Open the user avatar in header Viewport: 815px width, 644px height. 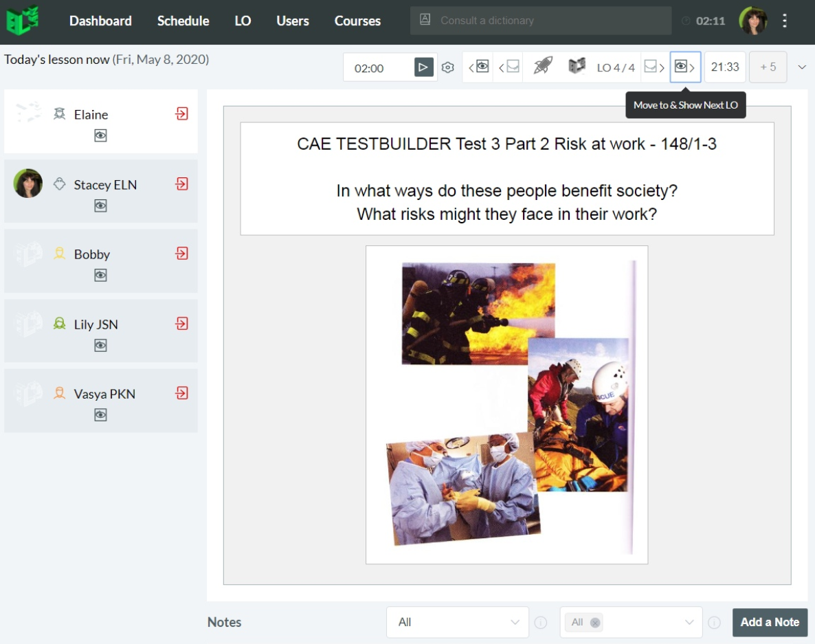click(753, 21)
